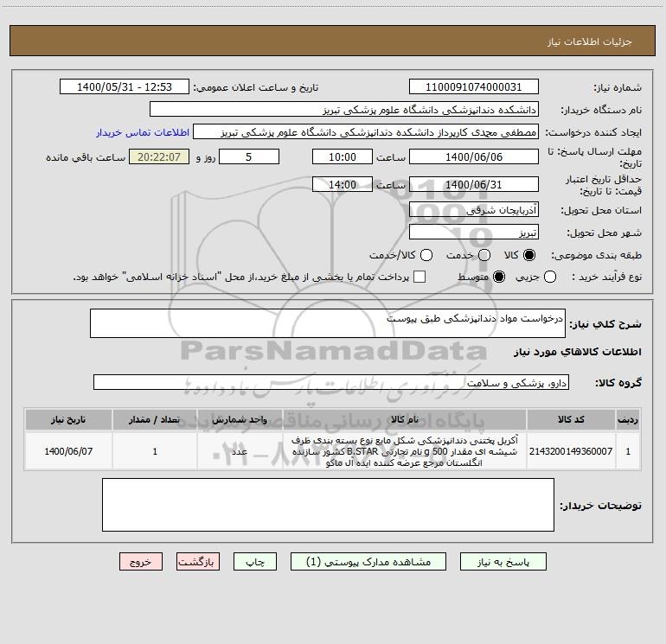The width and height of the screenshot is (666, 644).
Task: Click the نام کالا column header
Action: pyautogui.click(x=405, y=419)
